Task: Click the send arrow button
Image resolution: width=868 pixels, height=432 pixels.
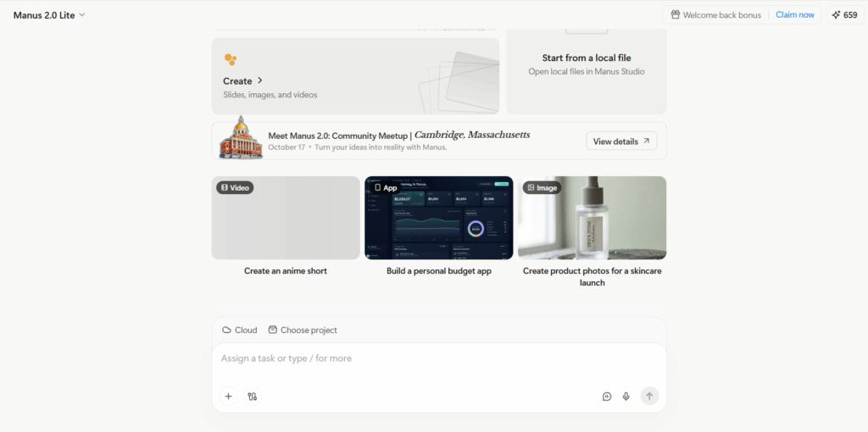Action: point(650,396)
